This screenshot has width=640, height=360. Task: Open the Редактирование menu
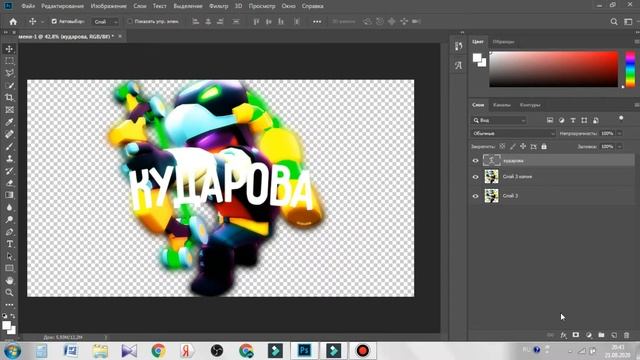click(x=62, y=6)
